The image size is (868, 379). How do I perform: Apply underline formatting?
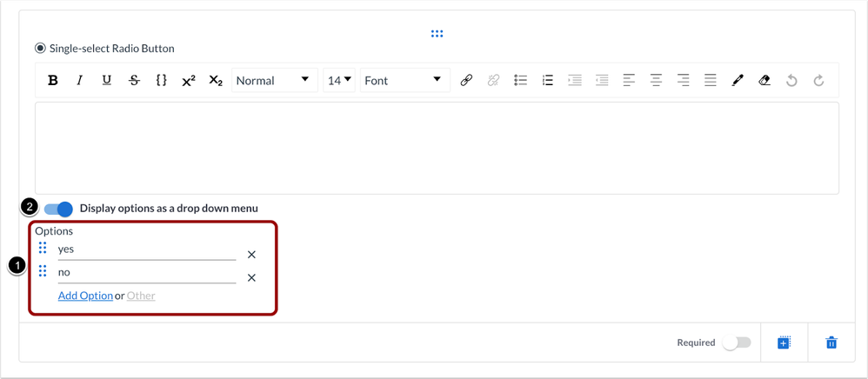coord(107,81)
